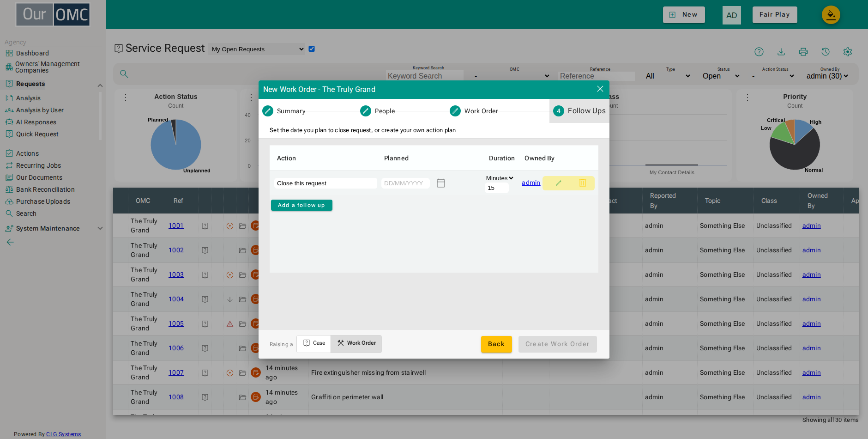Open the My Open Requests dropdown
Image resolution: width=868 pixels, height=439 pixels.
click(257, 49)
